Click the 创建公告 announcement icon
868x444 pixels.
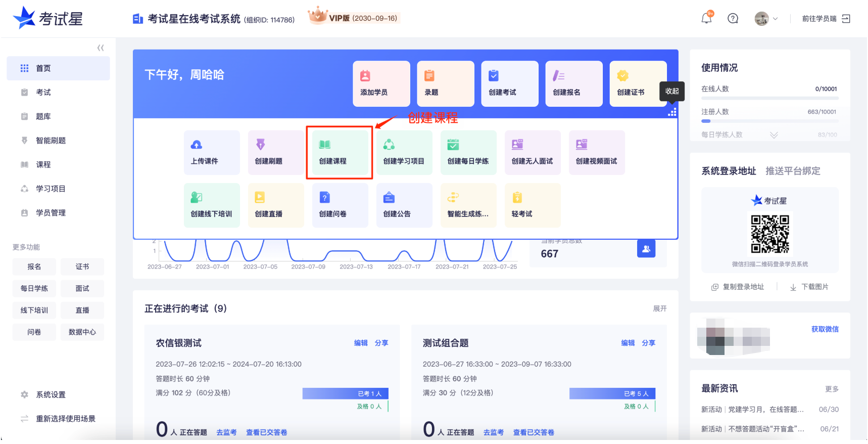coord(389,198)
